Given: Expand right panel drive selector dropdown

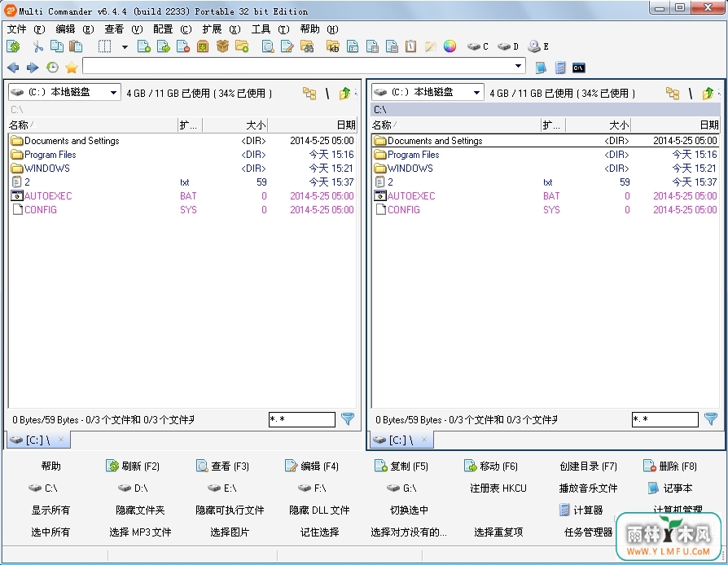Looking at the screenshot, I should 476,93.
